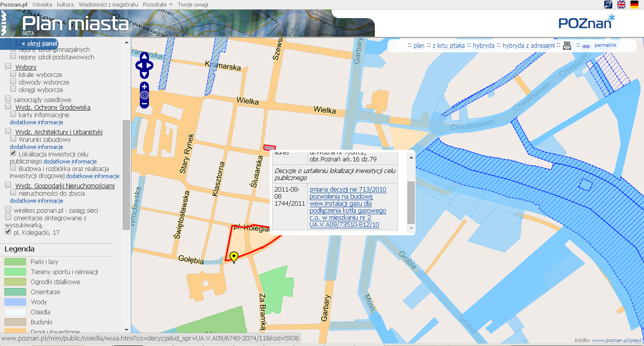The width and height of the screenshot is (644, 346).
Task: Open Poznan.pl home menu item
Action: [14, 5]
